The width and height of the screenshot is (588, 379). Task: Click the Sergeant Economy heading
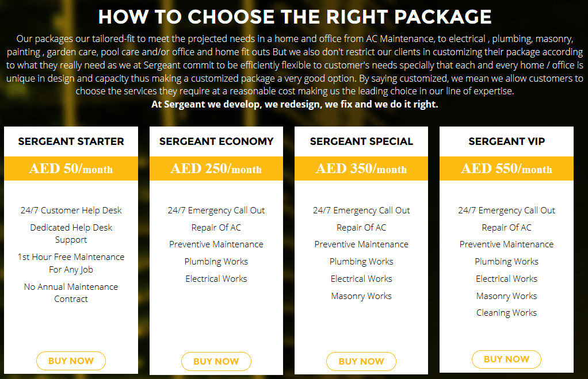coord(216,141)
